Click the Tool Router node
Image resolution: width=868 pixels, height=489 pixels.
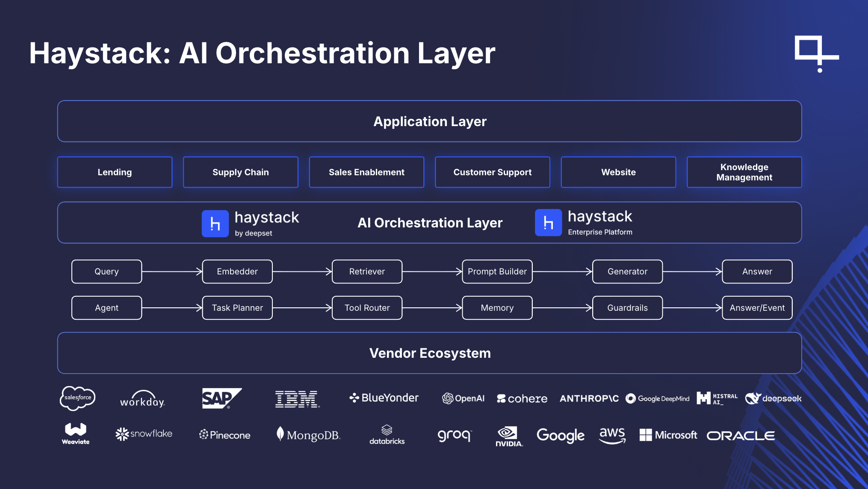click(367, 308)
